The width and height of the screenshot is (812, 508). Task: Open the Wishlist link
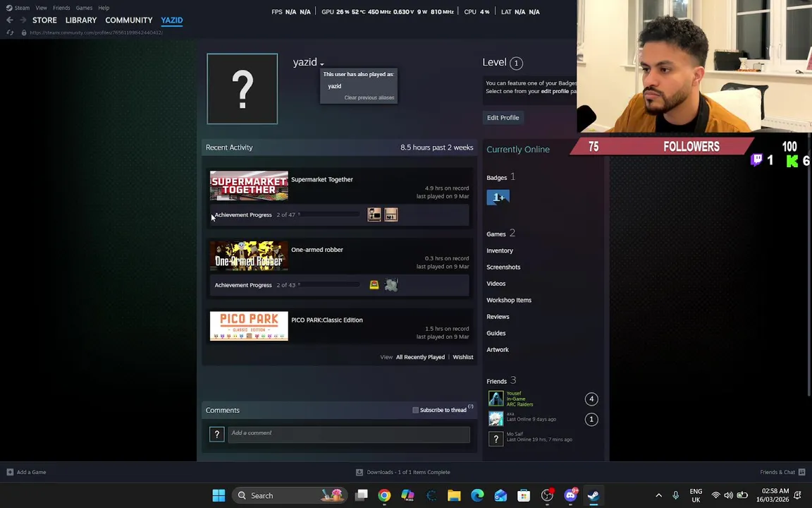click(x=463, y=357)
